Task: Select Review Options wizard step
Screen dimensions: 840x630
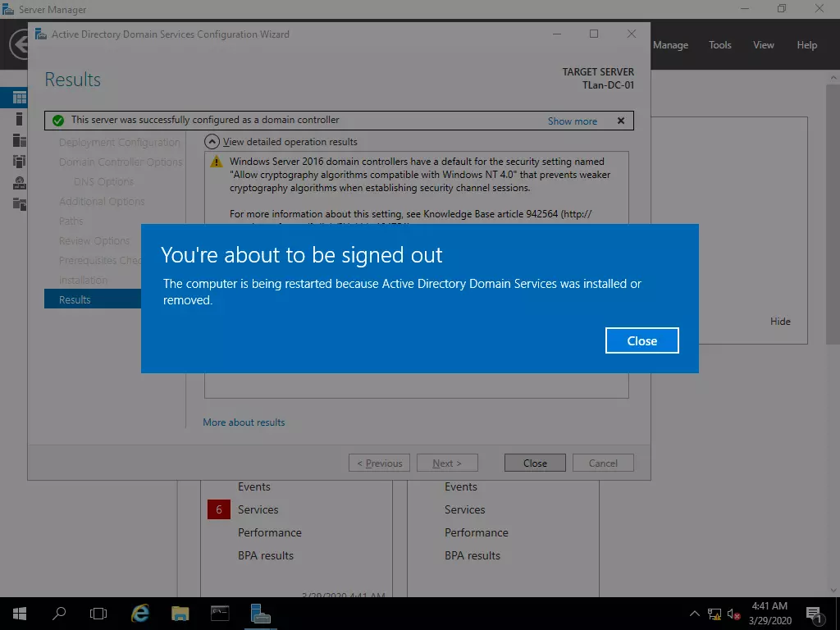Action: [94, 240]
